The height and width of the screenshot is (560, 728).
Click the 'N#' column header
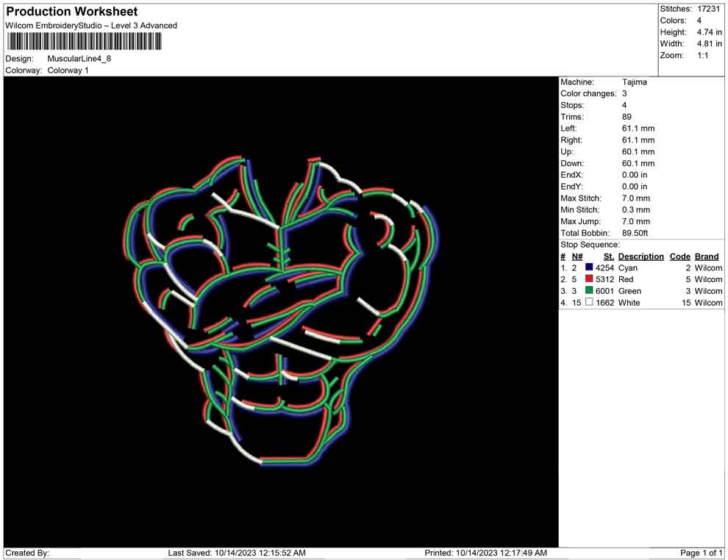coord(577,256)
